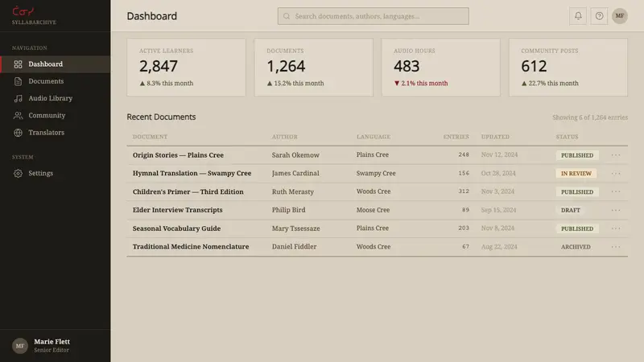The image size is (644, 362).
Task: Open more options for Seasonal Vocabulary Guide row
Action: click(616, 228)
